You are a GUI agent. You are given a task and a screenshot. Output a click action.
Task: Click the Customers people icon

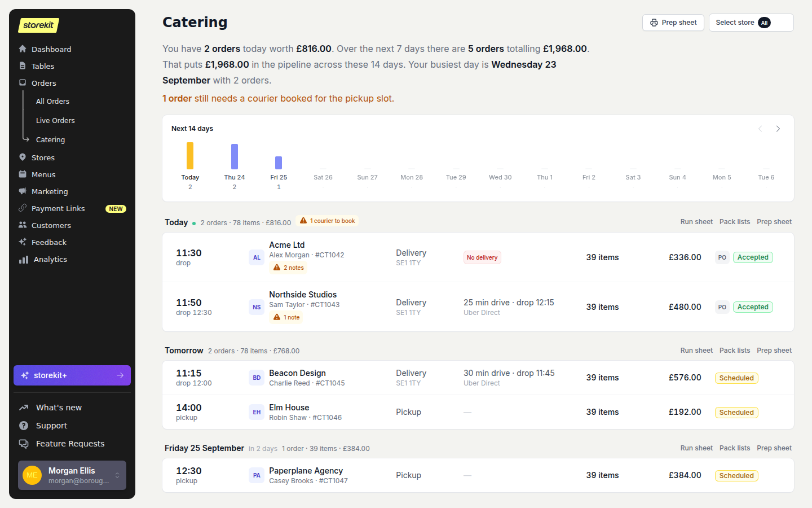point(23,225)
